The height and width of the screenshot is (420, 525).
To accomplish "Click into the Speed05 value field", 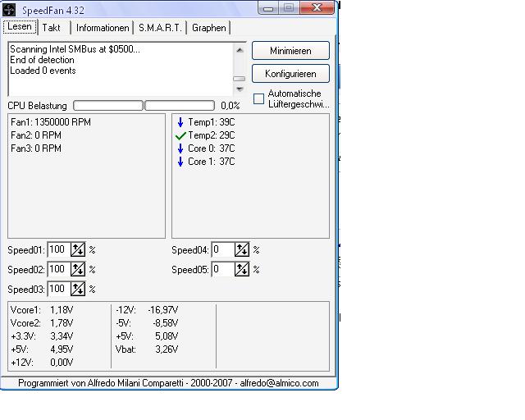I will coord(223,269).
